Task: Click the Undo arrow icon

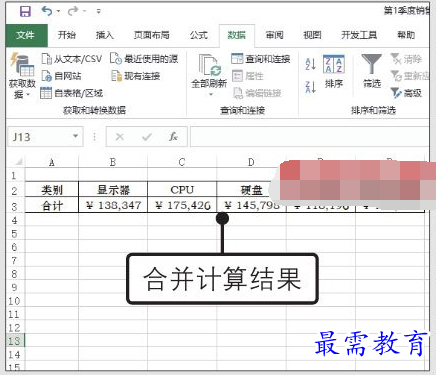Action: click(x=47, y=11)
